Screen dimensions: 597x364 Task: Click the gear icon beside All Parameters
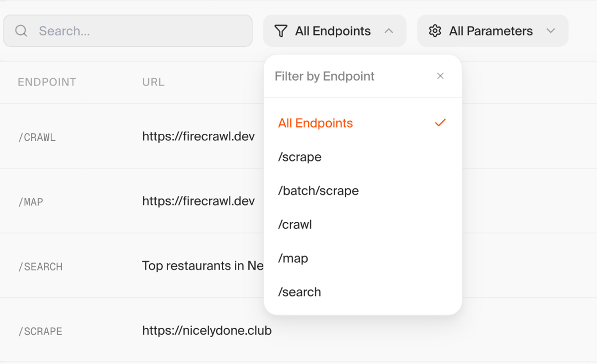coord(435,30)
